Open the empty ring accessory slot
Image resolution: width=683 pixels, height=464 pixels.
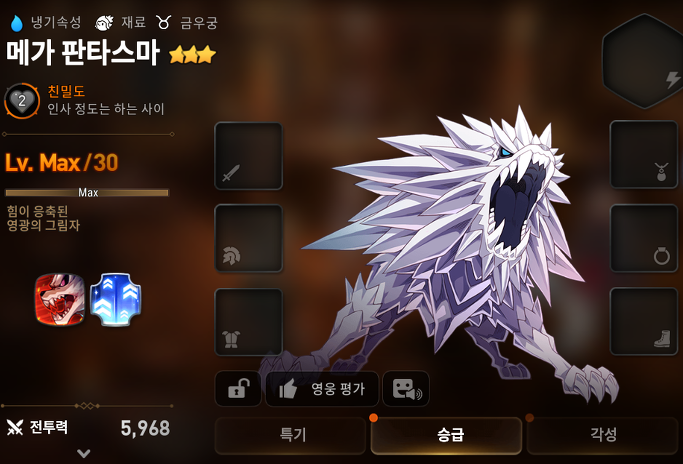coord(644,238)
